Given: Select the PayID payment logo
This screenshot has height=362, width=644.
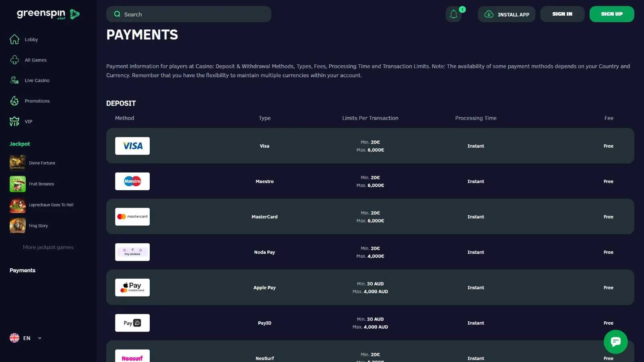Looking at the screenshot, I should (132, 323).
